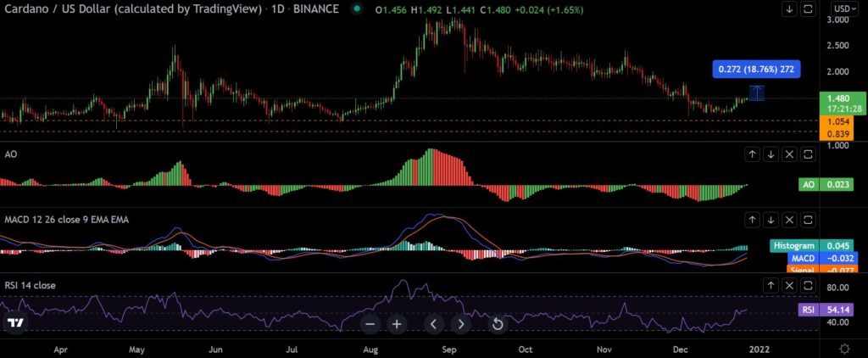
Task: Move the AO pane up
Action: click(752, 154)
